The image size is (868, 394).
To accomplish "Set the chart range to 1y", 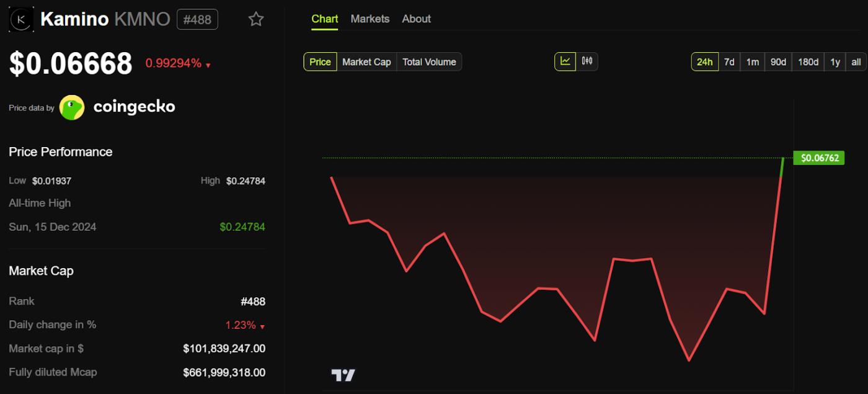I will pyautogui.click(x=835, y=61).
